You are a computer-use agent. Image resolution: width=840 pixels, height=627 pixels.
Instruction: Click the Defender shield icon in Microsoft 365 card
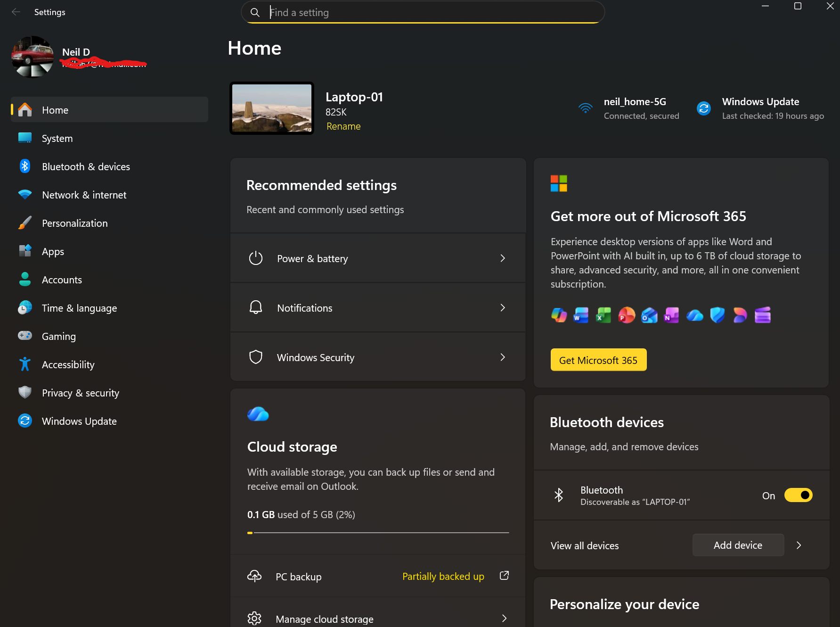pyautogui.click(x=718, y=315)
